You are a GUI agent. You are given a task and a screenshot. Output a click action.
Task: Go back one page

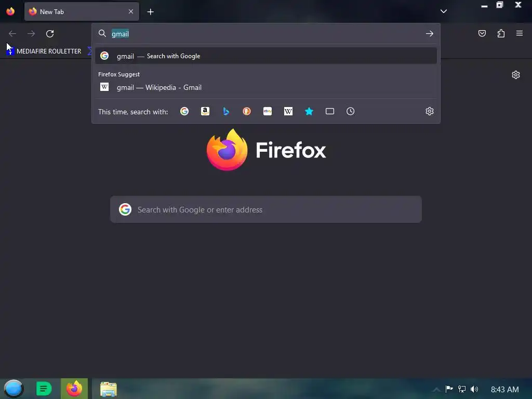coord(12,34)
